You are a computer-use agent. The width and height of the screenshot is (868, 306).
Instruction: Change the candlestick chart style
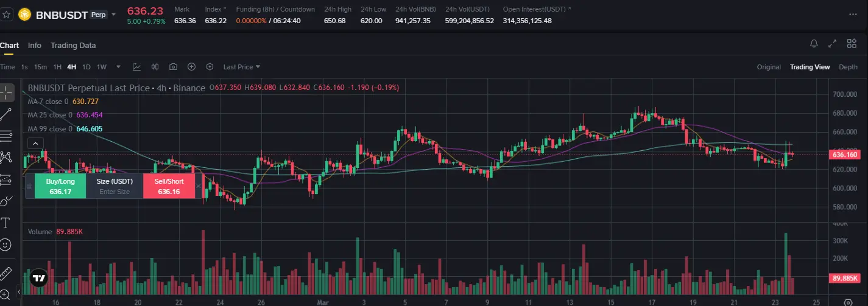[x=155, y=67]
